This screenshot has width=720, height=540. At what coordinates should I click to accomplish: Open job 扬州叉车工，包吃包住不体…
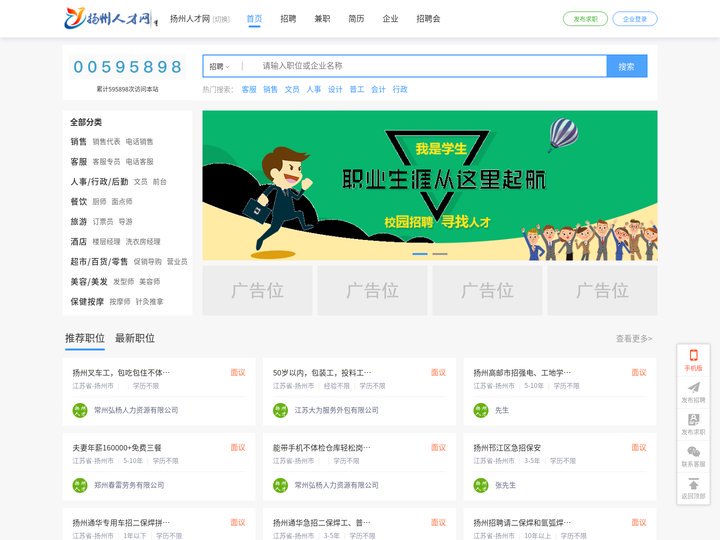(121, 372)
